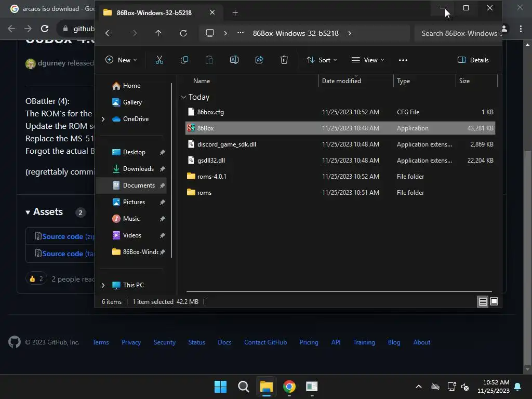Select gsdll32.dll file
This screenshot has width=532, height=399.
click(x=340, y=161)
